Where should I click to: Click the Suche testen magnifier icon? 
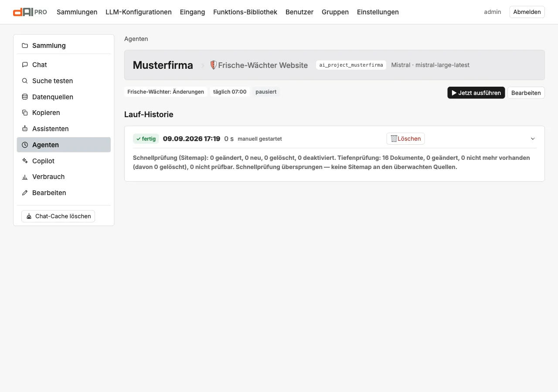pyautogui.click(x=25, y=81)
